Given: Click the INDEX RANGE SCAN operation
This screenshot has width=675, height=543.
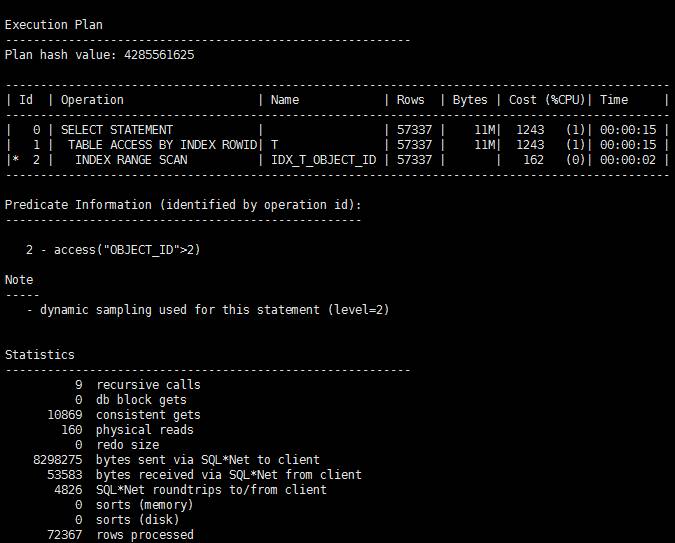Looking at the screenshot, I should point(131,160).
